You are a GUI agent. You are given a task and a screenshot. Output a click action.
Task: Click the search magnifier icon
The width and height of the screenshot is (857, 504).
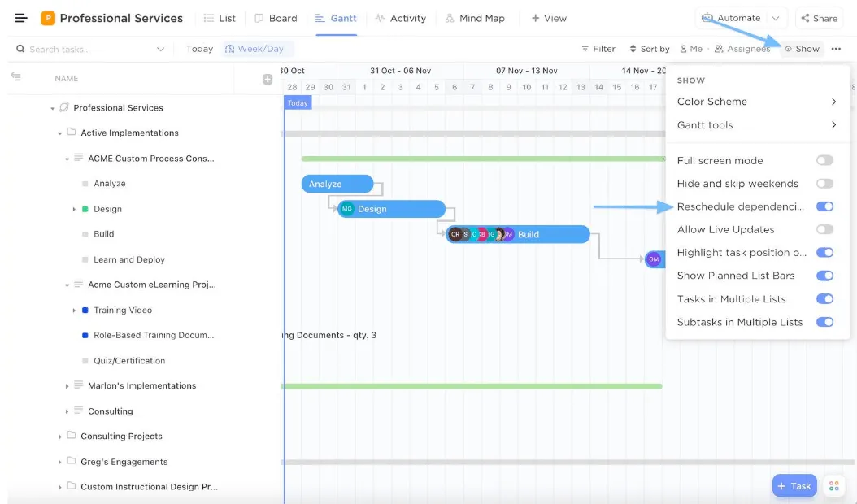point(20,49)
